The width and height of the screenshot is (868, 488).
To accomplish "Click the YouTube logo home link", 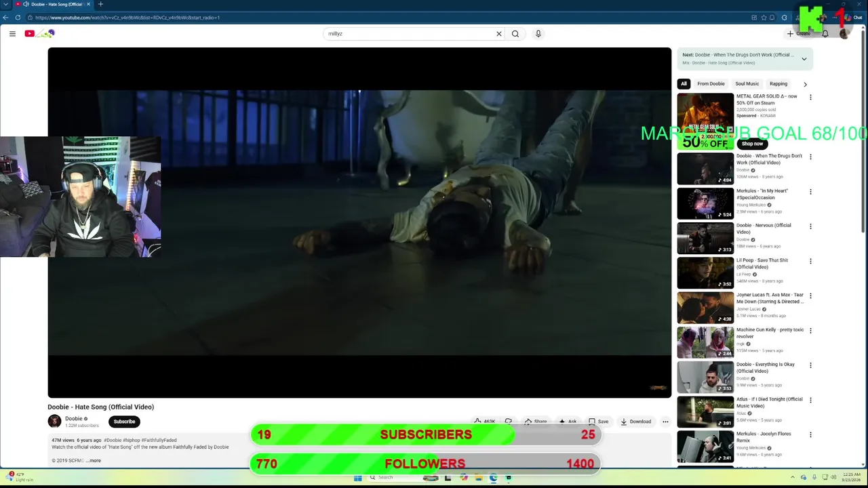I will [39, 33].
